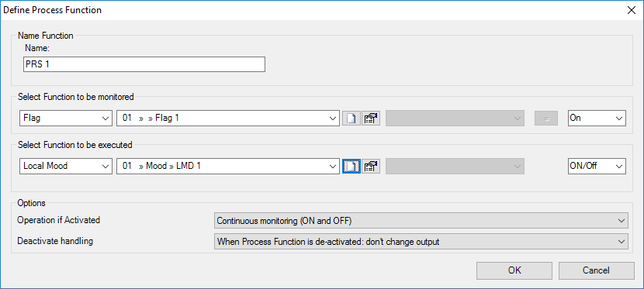
Task: Click the Cancel button
Action: click(597, 270)
